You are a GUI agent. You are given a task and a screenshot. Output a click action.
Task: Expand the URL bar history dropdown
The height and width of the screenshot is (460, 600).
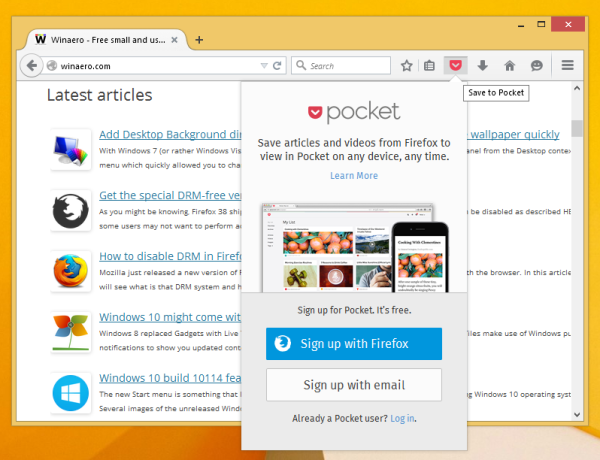pyautogui.click(x=264, y=66)
